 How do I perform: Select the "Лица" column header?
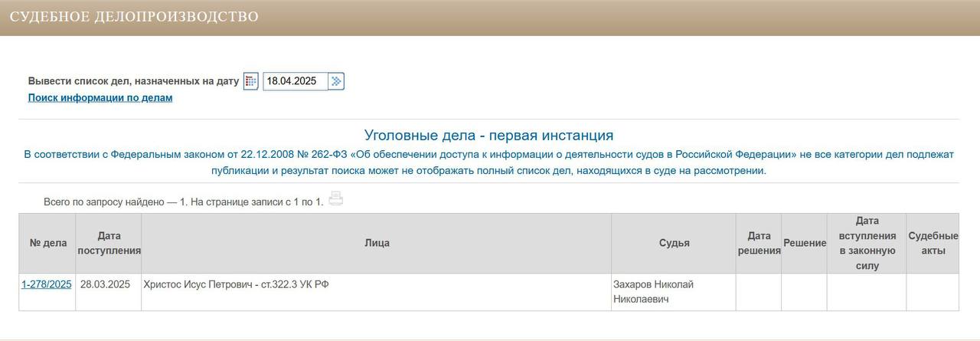[377, 243]
